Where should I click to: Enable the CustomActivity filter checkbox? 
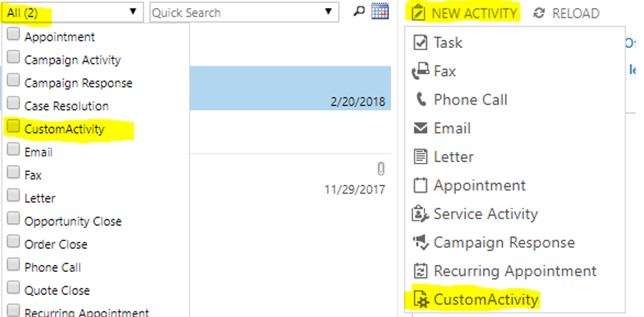pyautogui.click(x=13, y=127)
